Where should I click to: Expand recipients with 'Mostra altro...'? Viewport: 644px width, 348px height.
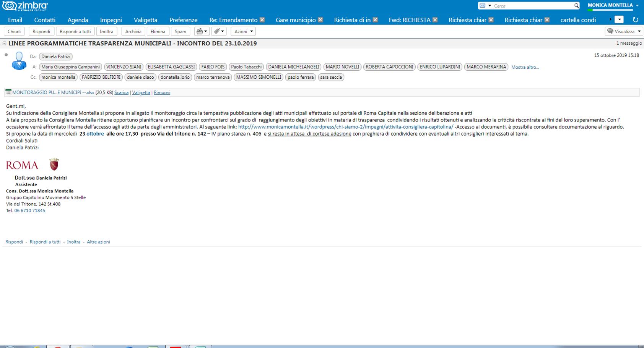click(525, 67)
